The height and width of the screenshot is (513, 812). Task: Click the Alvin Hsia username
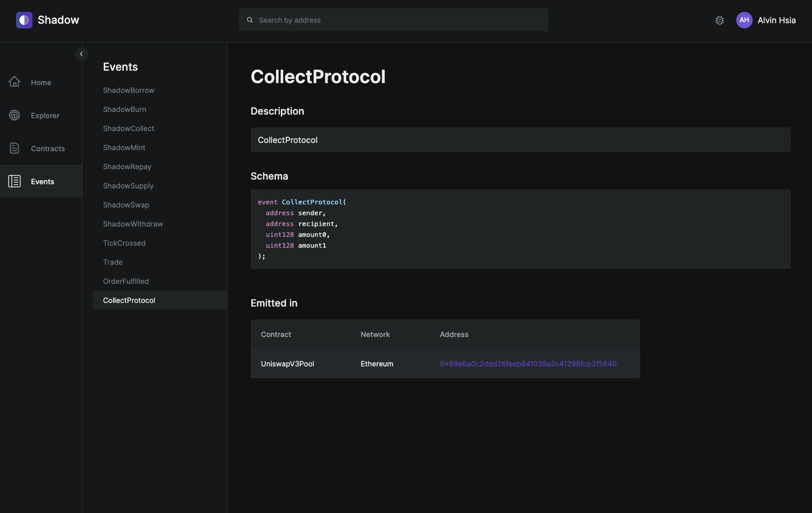(x=776, y=20)
